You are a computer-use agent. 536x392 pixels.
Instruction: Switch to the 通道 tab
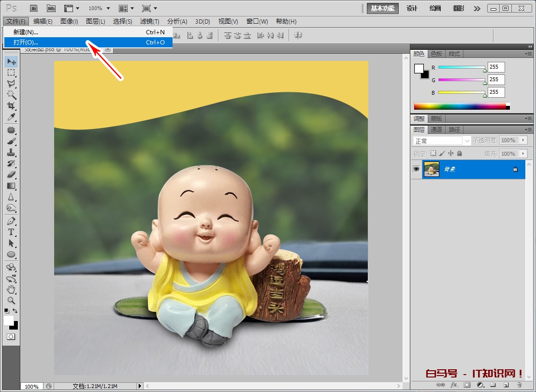point(436,130)
